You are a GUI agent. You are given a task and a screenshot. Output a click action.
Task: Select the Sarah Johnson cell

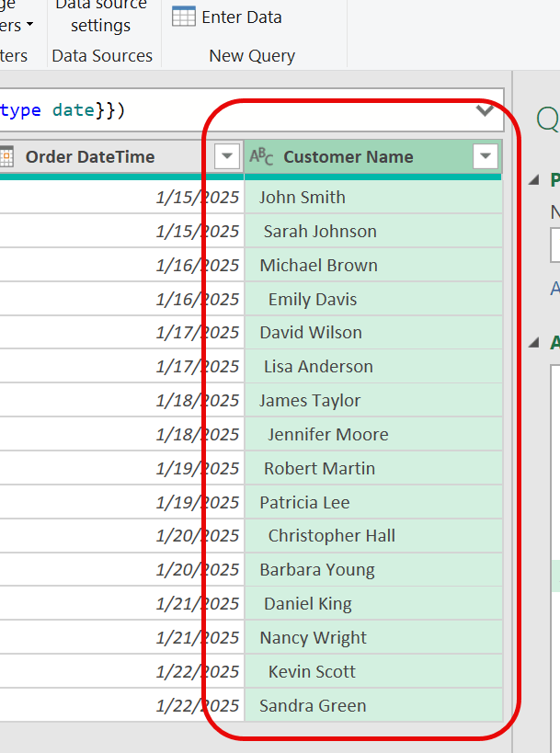[x=373, y=231]
